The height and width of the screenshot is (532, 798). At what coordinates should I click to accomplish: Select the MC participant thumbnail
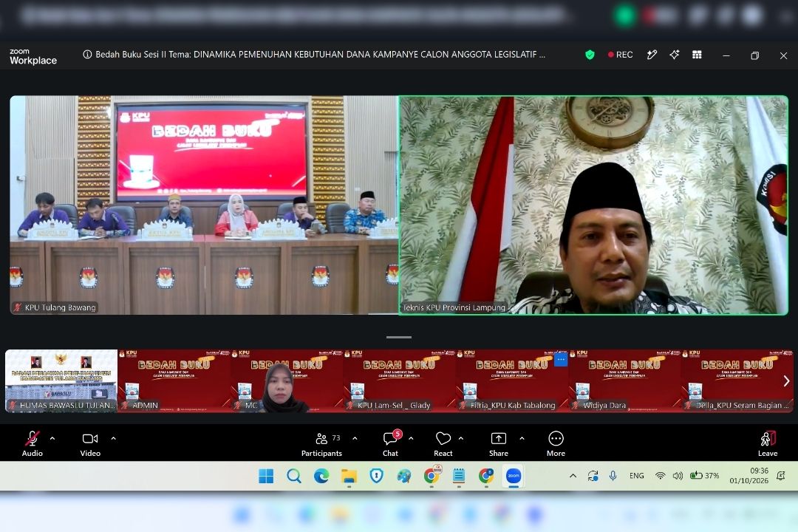click(x=287, y=381)
